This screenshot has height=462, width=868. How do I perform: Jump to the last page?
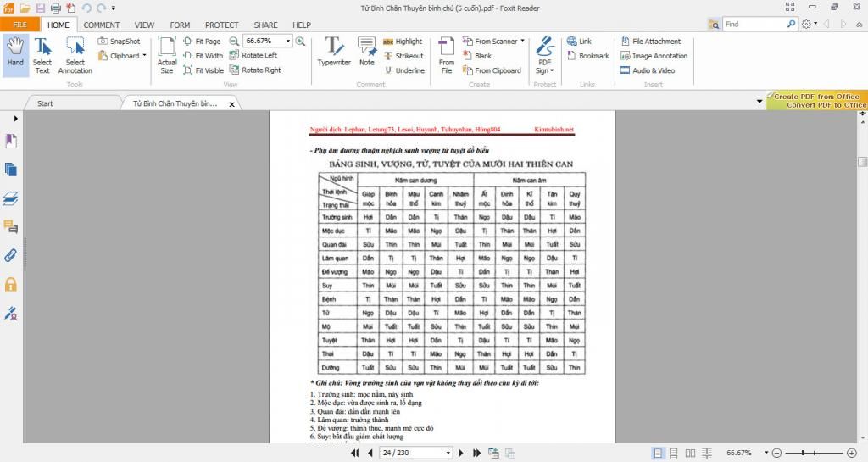476,453
